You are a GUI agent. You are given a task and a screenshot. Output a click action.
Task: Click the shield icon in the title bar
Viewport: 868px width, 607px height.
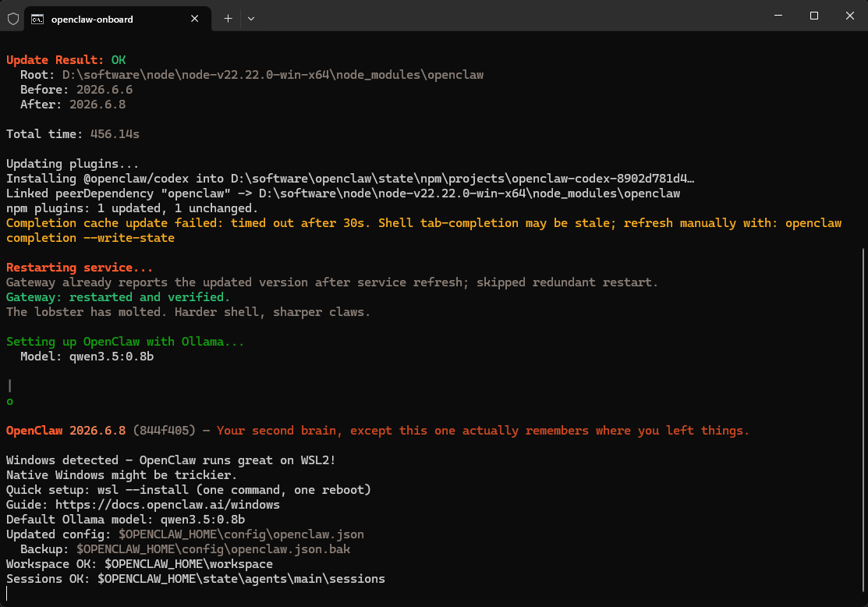(13, 19)
